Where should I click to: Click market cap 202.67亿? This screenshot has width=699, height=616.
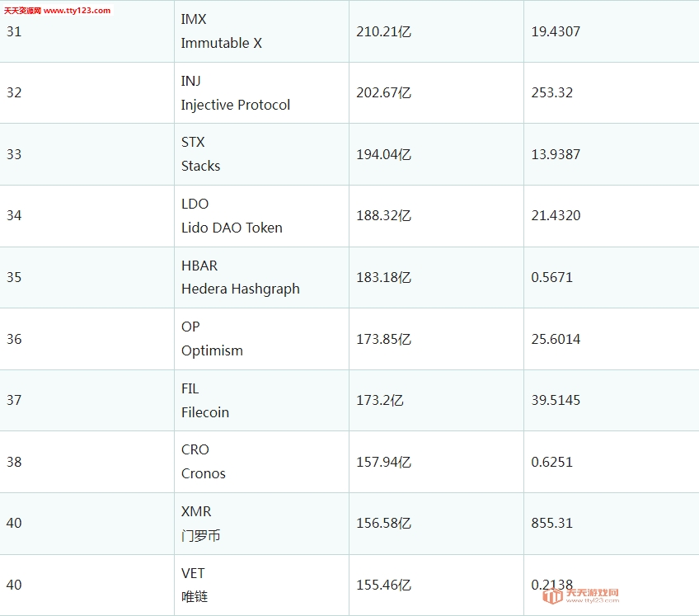383,93
